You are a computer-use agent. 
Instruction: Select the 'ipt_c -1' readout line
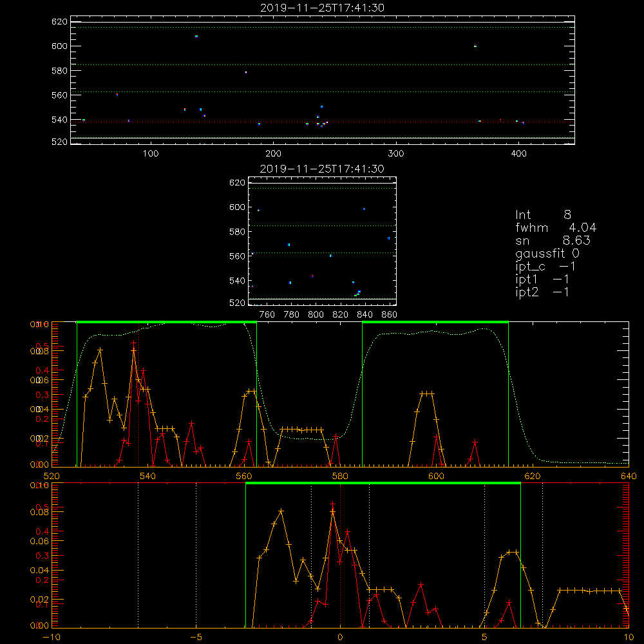click(x=545, y=267)
